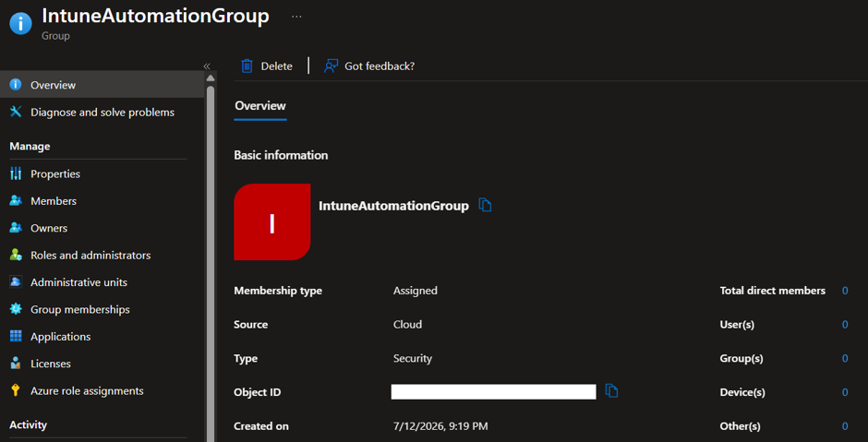Copy the Object ID value
Screen dimensions: 868x442
[611, 391]
